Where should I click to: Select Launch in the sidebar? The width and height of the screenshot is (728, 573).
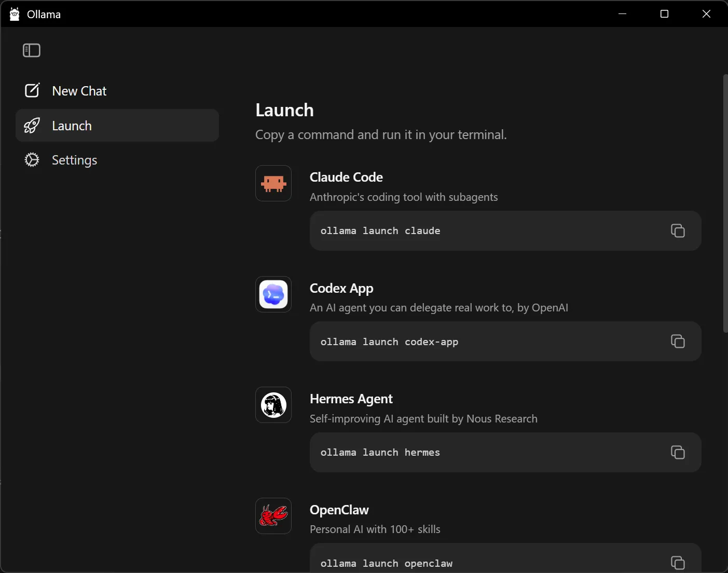[117, 126]
